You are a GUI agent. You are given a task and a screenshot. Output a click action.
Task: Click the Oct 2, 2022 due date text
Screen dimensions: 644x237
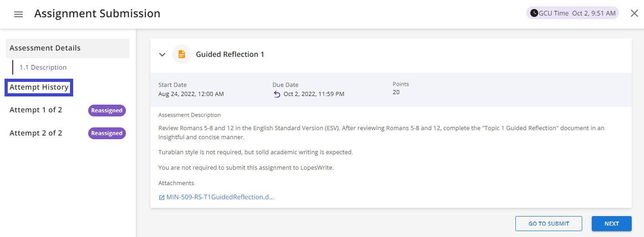click(314, 94)
